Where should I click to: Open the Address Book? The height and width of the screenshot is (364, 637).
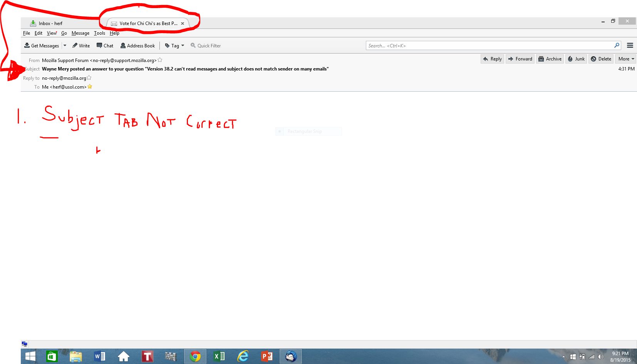pyautogui.click(x=137, y=45)
